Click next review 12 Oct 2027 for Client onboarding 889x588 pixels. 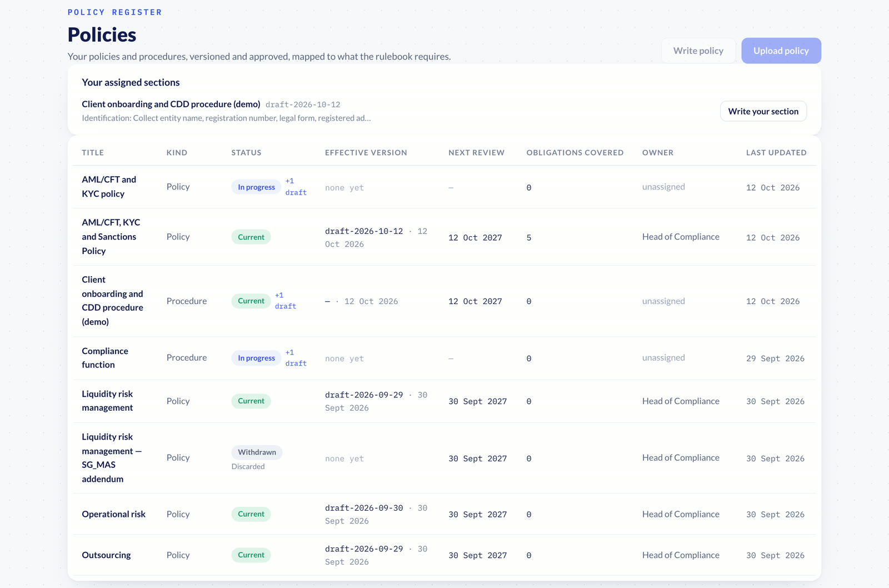click(475, 301)
